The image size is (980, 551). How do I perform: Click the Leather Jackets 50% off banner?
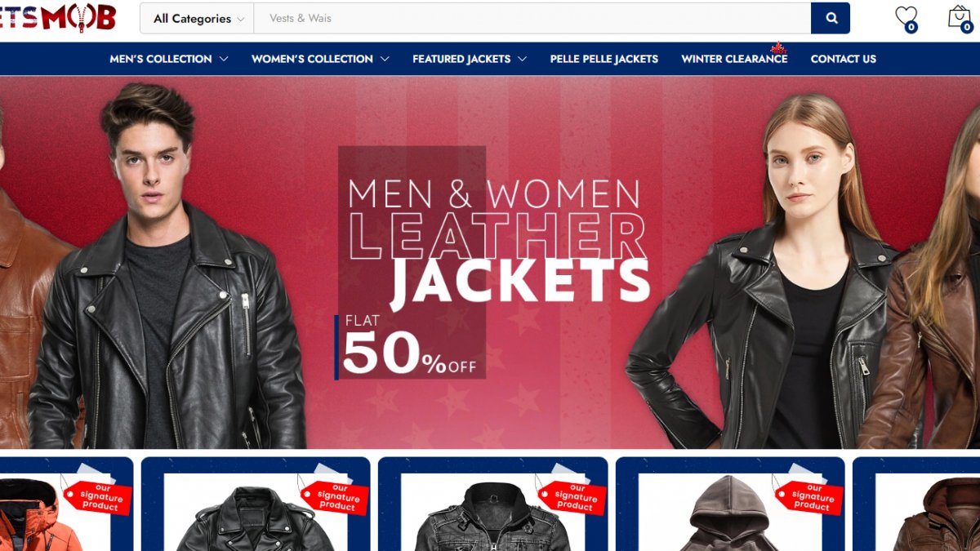[x=490, y=262]
